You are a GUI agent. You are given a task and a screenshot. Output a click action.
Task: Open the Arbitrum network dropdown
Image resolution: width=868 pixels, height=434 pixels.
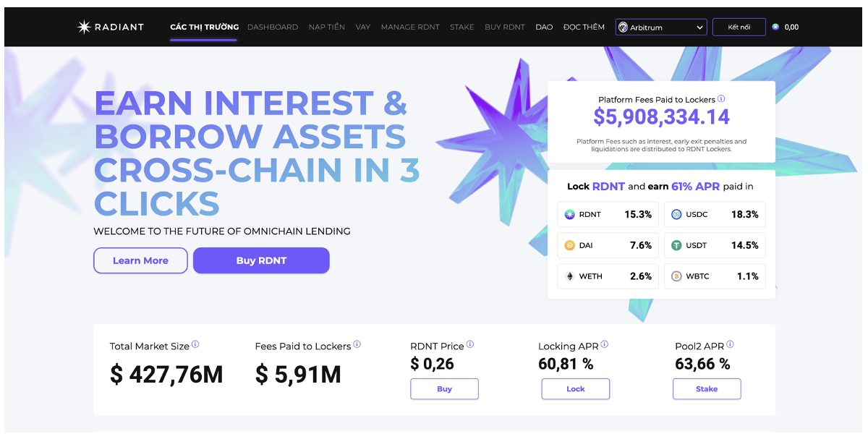pyautogui.click(x=661, y=27)
